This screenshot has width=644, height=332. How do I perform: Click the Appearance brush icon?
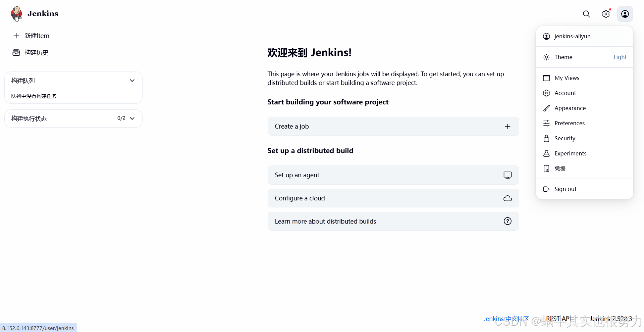[546, 108]
